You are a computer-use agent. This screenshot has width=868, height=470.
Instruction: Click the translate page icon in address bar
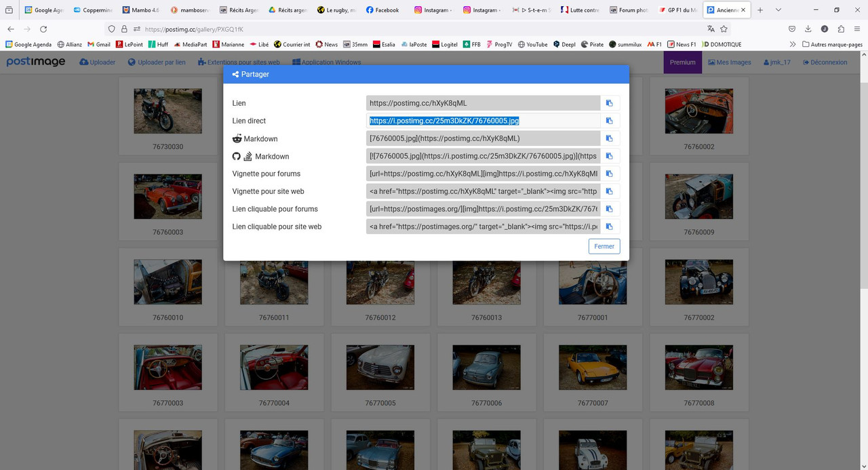click(711, 29)
